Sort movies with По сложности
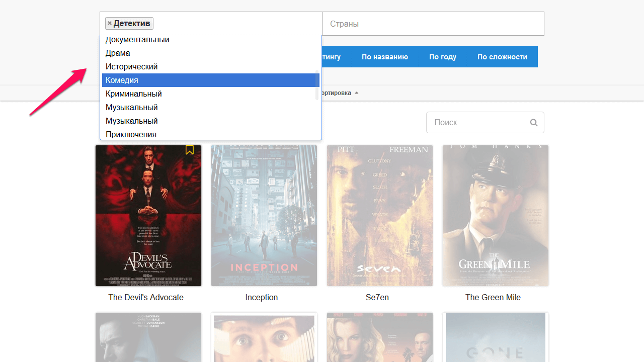Image resolution: width=644 pixels, height=362 pixels. tap(502, 57)
